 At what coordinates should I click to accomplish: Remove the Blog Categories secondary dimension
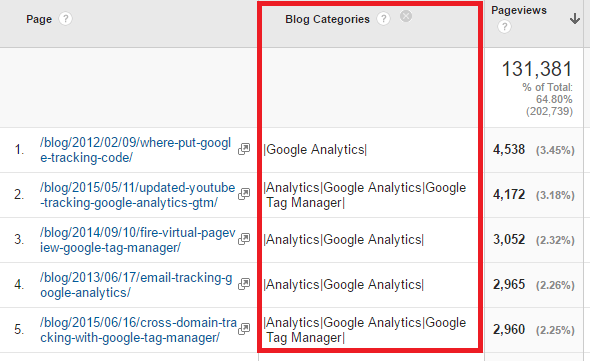[x=406, y=16]
